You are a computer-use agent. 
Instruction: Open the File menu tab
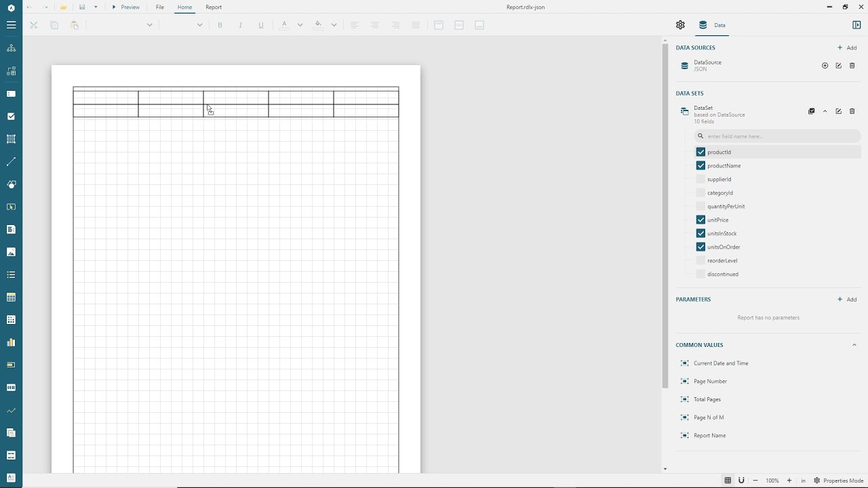(160, 7)
